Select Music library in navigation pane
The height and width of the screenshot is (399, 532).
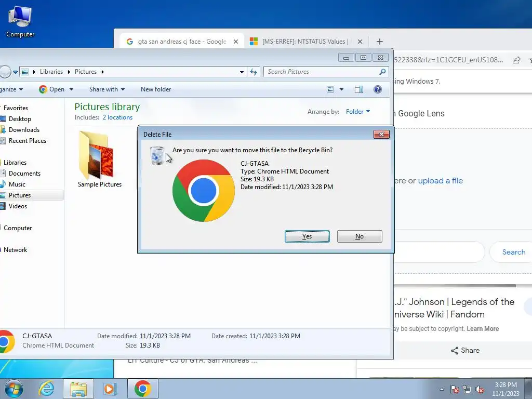(17, 184)
